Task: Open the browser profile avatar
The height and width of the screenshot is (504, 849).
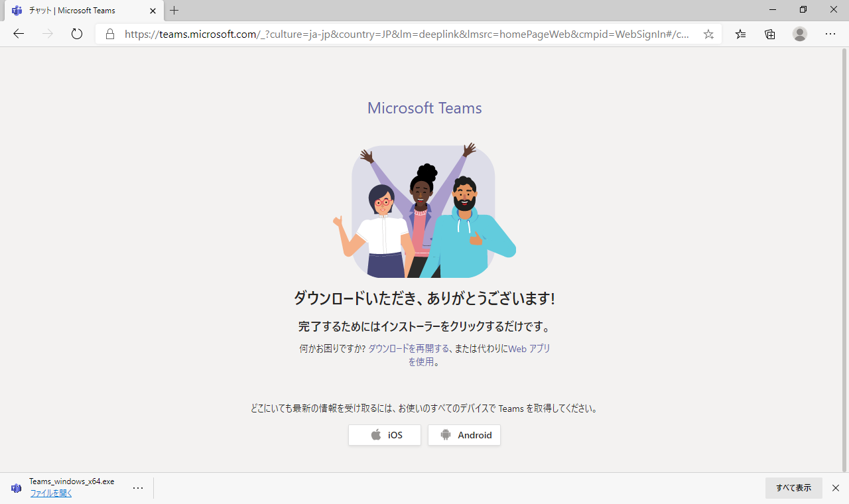Action: 800,34
